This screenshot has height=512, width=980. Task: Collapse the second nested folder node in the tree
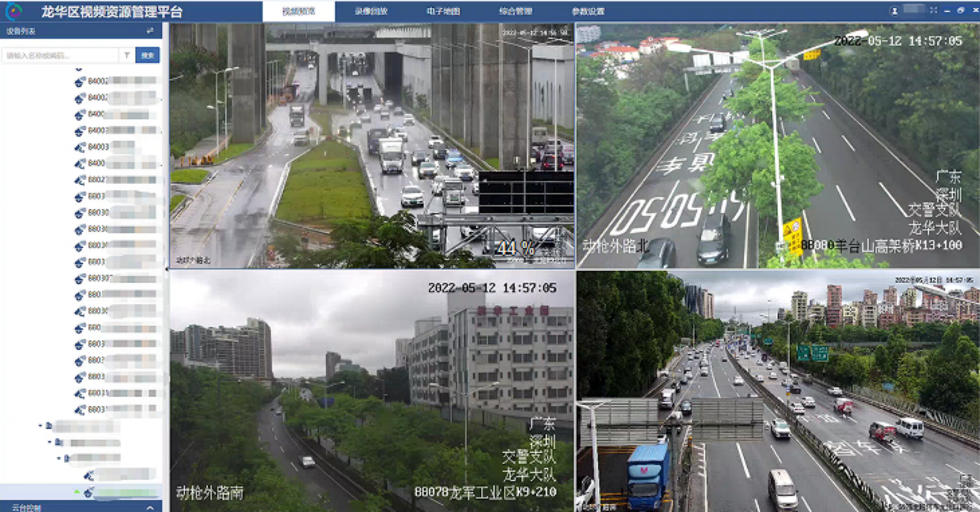[x=50, y=442]
